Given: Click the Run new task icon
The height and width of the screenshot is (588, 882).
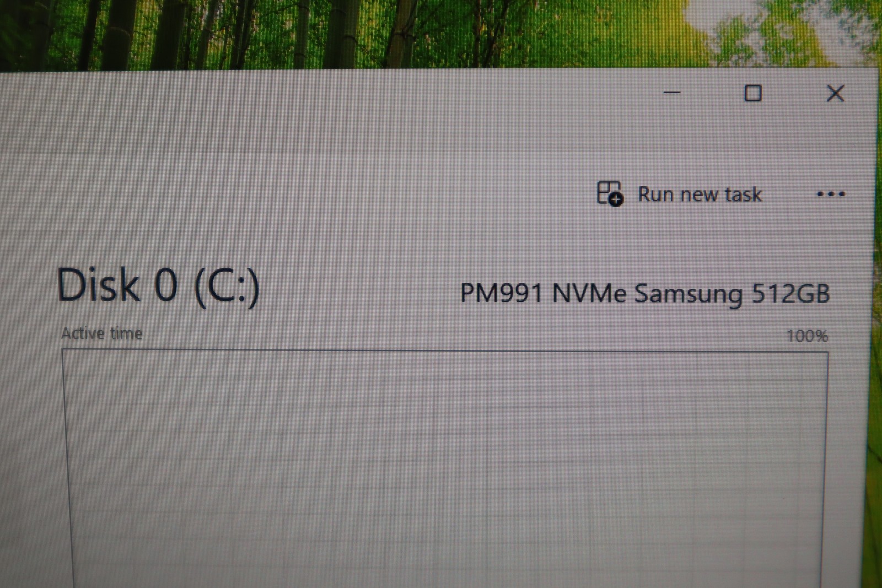Looking at the screenshot, I should [x=610, y=193].
